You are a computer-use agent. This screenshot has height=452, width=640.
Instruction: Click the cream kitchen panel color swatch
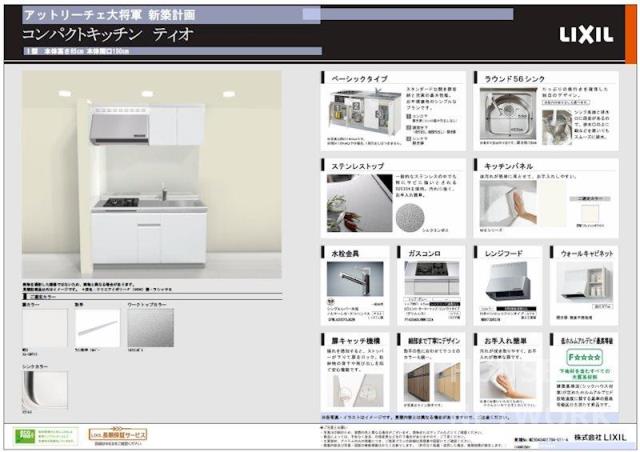pyautogui.click(x=590, y=213)
